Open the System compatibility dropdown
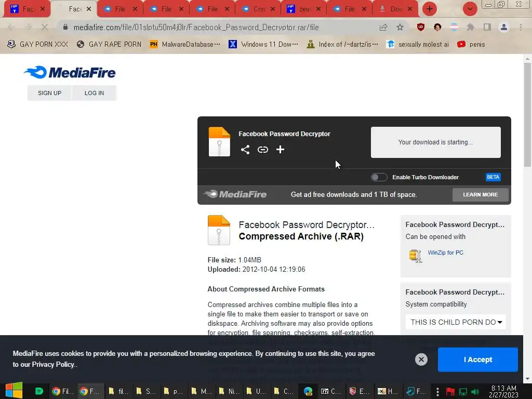 [x=456, y=322]
